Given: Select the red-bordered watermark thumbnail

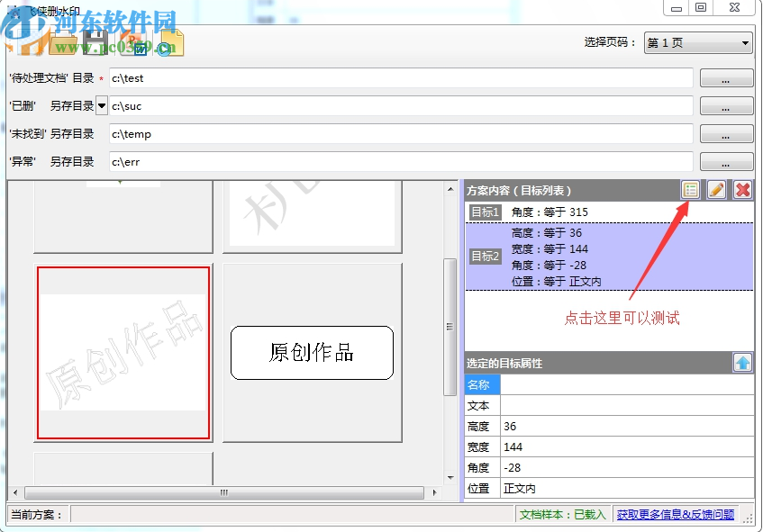Looking at the screenshot, I should pos(123,353).
